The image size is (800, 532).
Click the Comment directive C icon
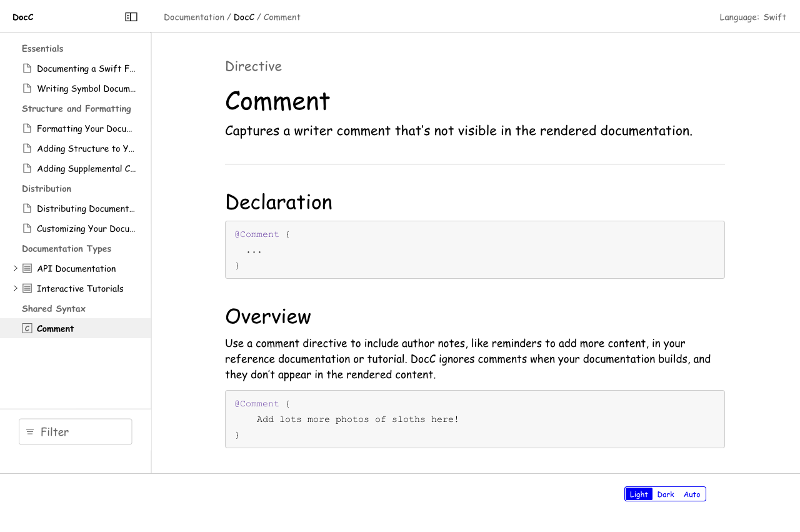(x=27, y=328)
